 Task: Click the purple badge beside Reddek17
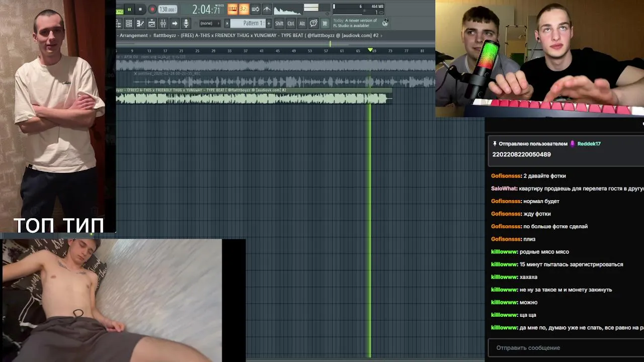coord(573,144)
